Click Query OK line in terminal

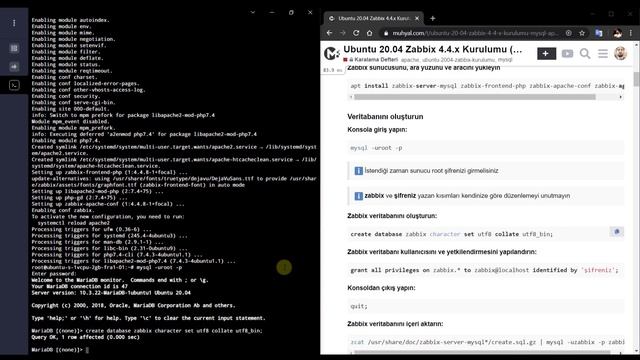click(85, 337)
